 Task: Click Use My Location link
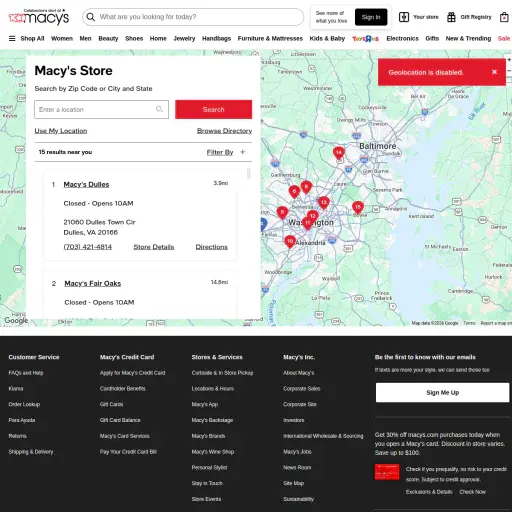click(61, 131)
